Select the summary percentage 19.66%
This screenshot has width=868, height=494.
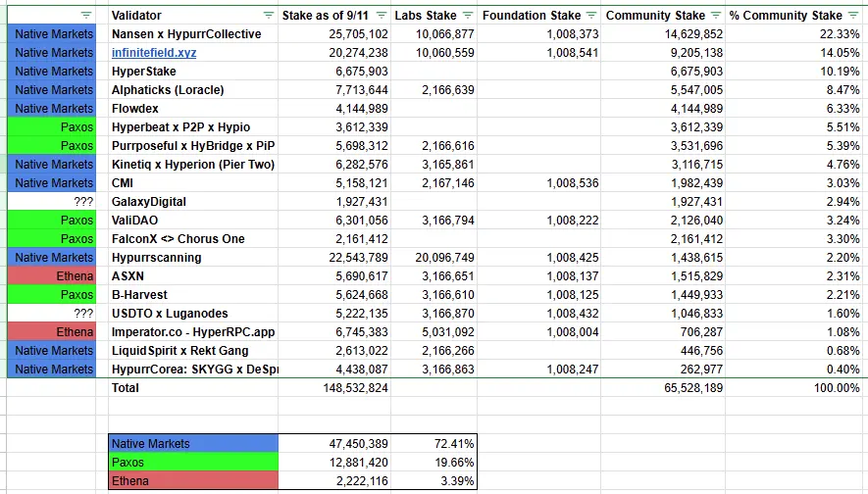point(434,463)
